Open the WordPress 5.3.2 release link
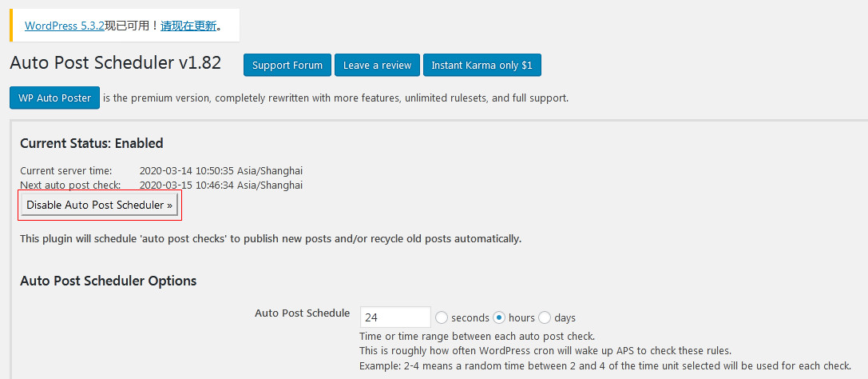The height and width of the screenshot is (379, 868). (65, 26)
